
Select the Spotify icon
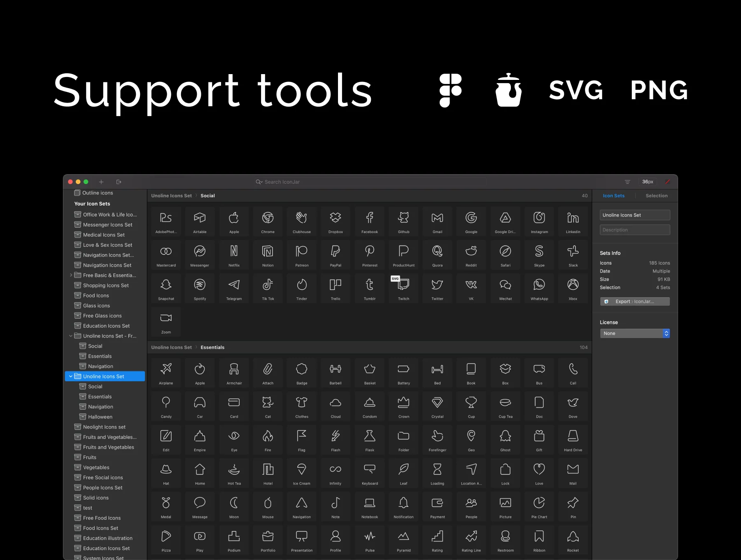pyautogui.click(x=200, y=288)
